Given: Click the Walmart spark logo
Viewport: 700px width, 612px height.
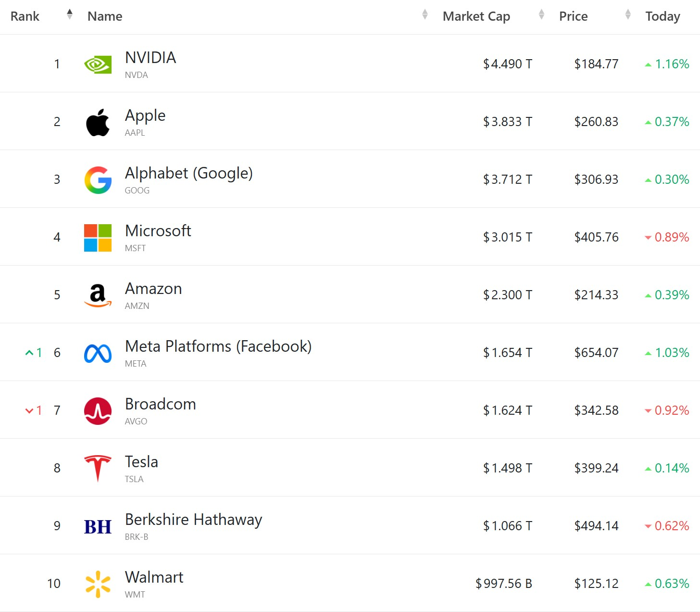Looking at the screenshot, I should tap(98, 584).
